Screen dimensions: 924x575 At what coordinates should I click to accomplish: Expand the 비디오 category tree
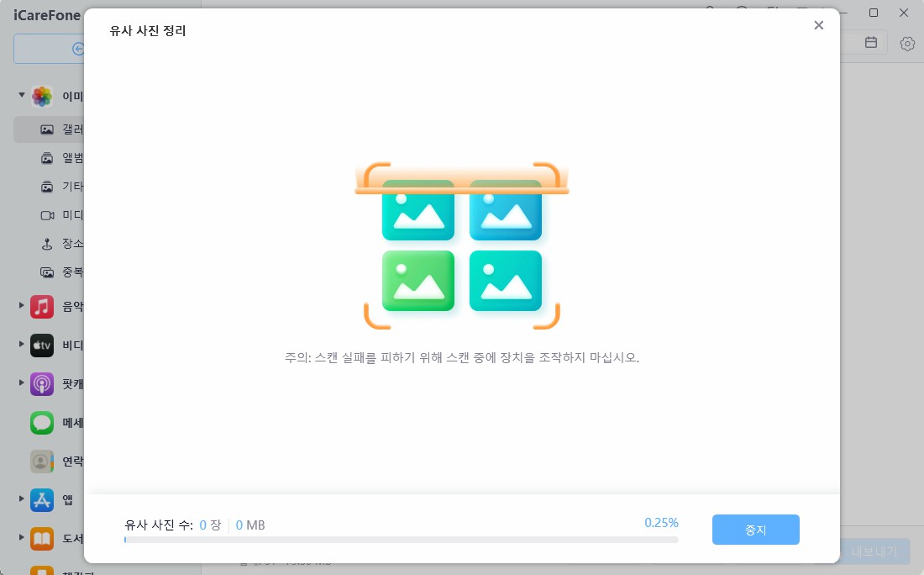(21, 345)
